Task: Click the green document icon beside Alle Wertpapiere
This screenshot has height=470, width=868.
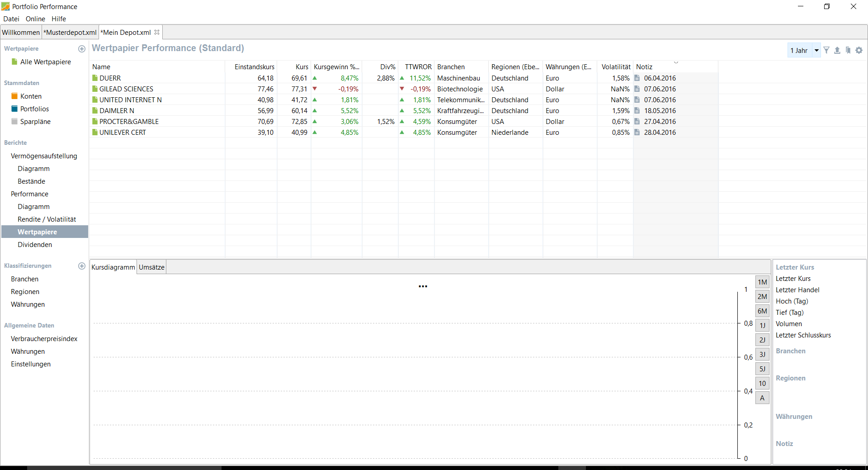Action: [14, 62]
